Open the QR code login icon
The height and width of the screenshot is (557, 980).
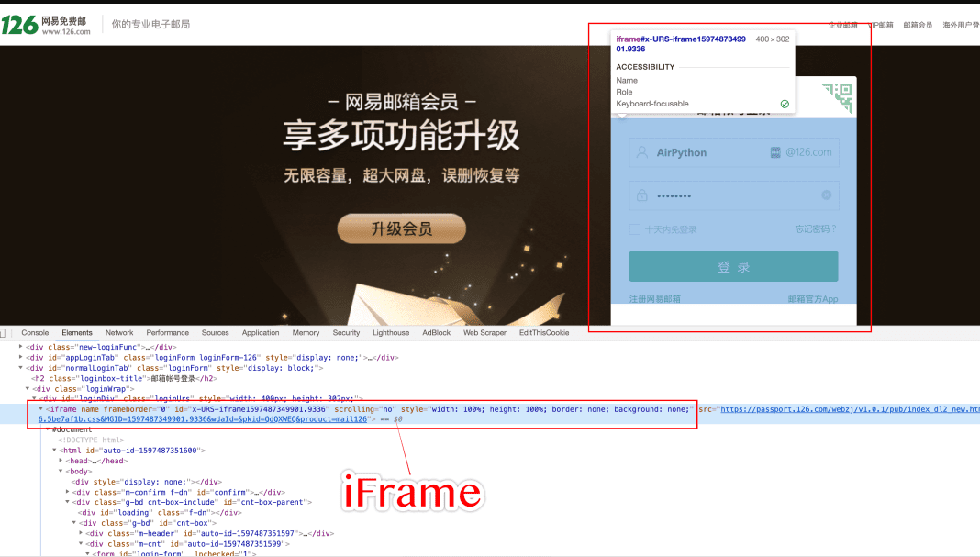[x=836, y=97]
